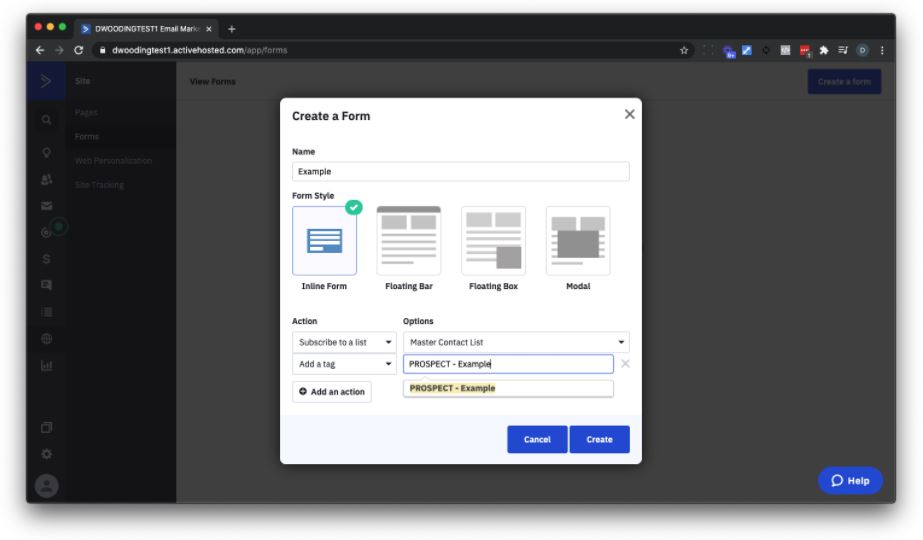Choose the Floating Bar form style
The height and width of the screenshot is (540, 923).
[x=408, y=241]
